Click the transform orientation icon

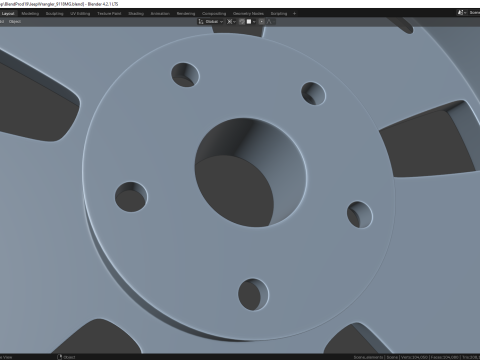click(x=201, y=22)
